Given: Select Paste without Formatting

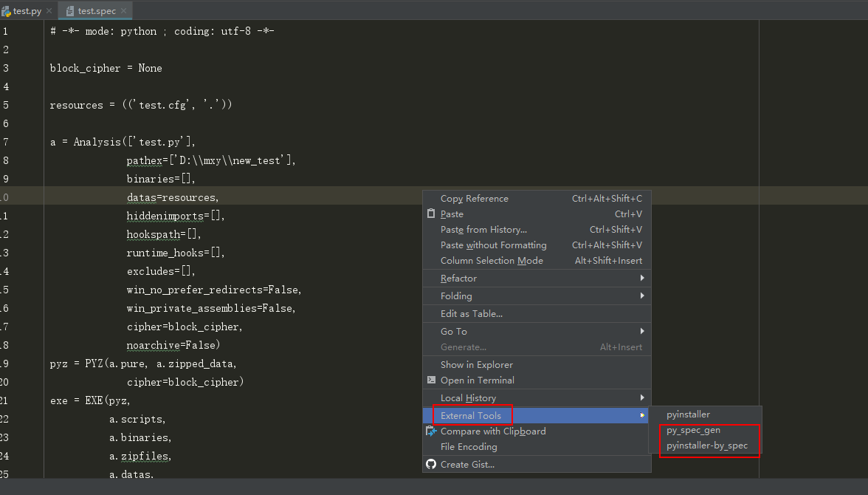Looking at the screenshot, I should (493, 245).
